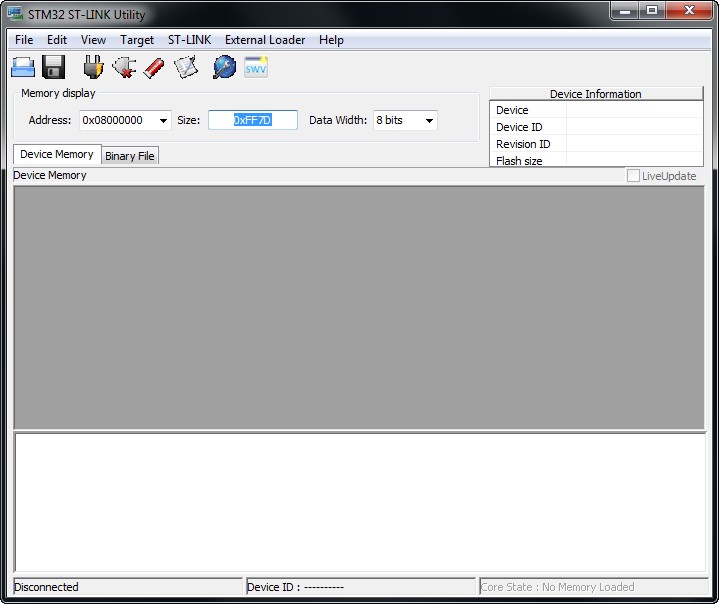Click the globe wrench update icon
The width and height of the screenshot is (719, 604).
(x=225, y=67)
